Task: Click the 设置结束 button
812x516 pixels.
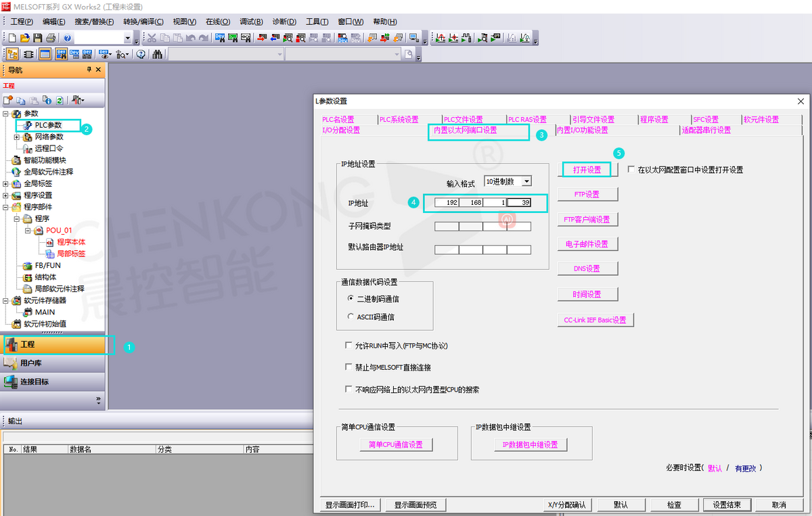Action: point(727,505)
